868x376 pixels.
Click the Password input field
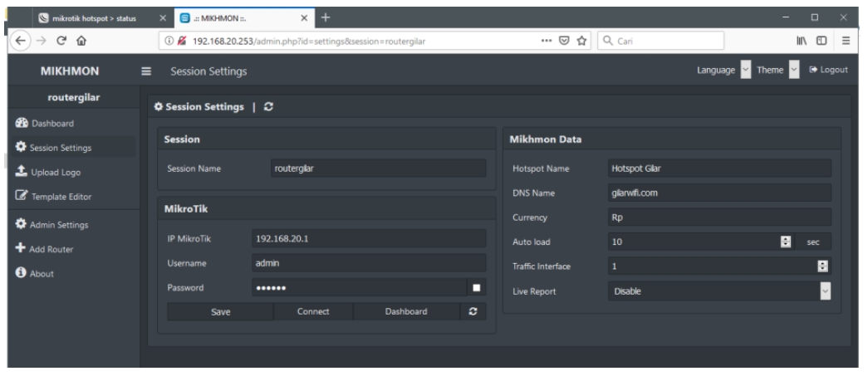(x=360, y=287)
